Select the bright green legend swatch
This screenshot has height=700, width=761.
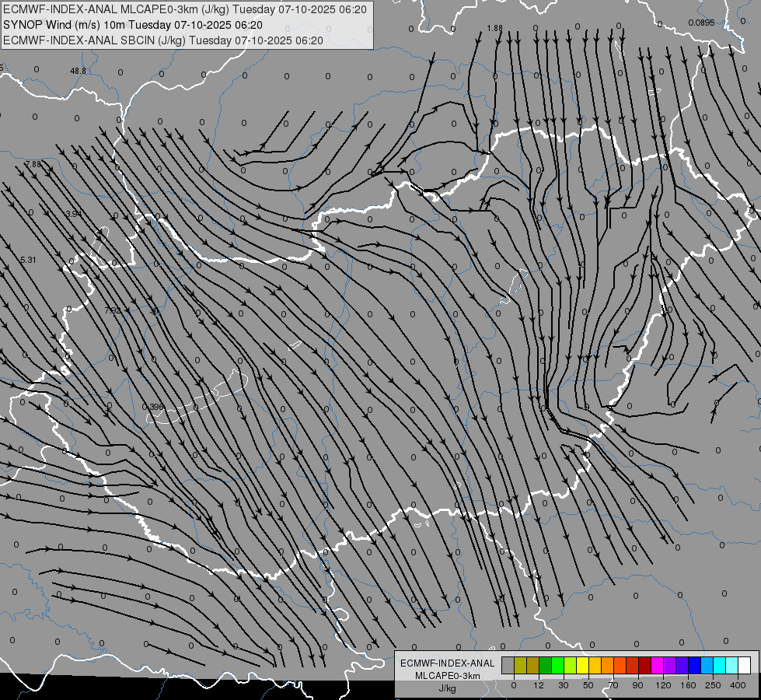pos(557,665)
